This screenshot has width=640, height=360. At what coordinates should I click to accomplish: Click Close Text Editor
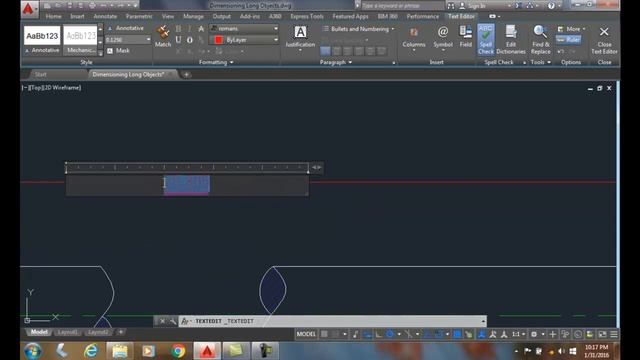pos(604,40)
